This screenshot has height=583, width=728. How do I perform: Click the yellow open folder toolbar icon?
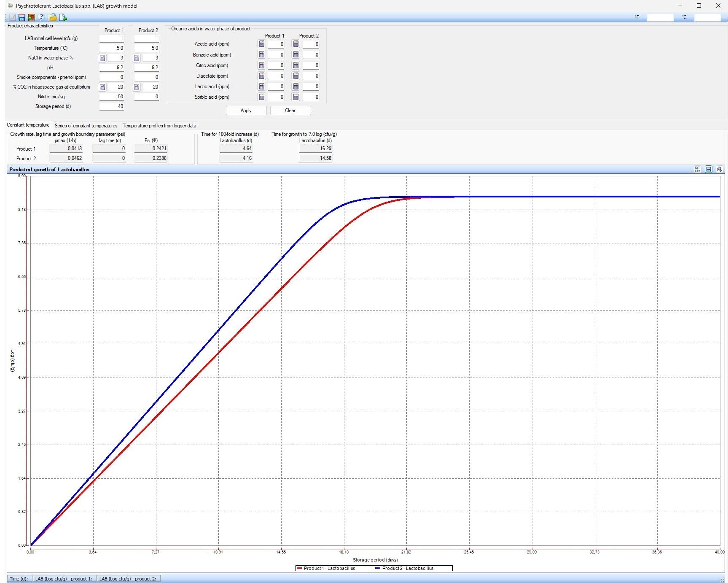click(x=53, y=17)
